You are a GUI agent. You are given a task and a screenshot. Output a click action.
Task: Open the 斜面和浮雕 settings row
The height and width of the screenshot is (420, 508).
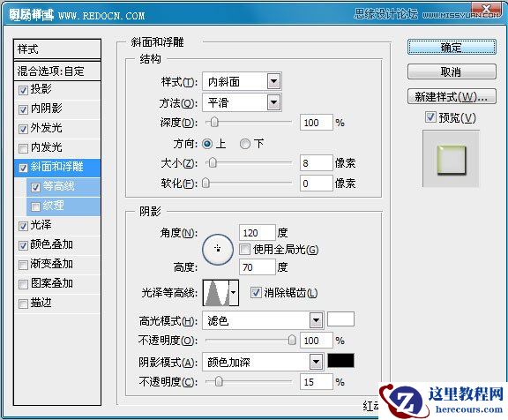tap(57, 168)
